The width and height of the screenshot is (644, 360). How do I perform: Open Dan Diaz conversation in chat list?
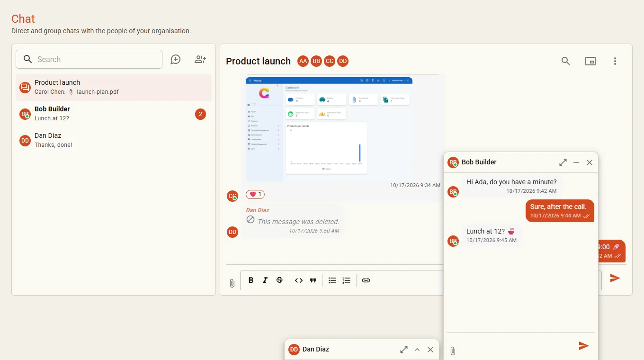click(114, 141)
